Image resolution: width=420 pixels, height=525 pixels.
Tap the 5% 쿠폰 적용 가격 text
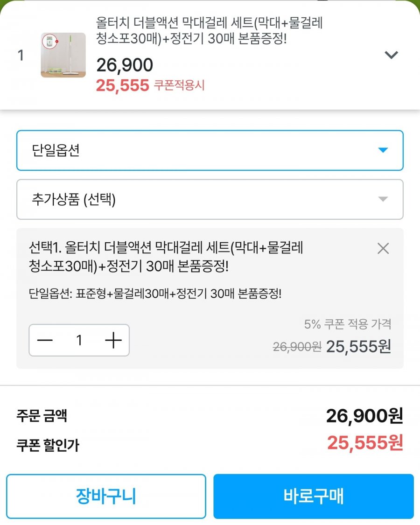pos(347,323)
